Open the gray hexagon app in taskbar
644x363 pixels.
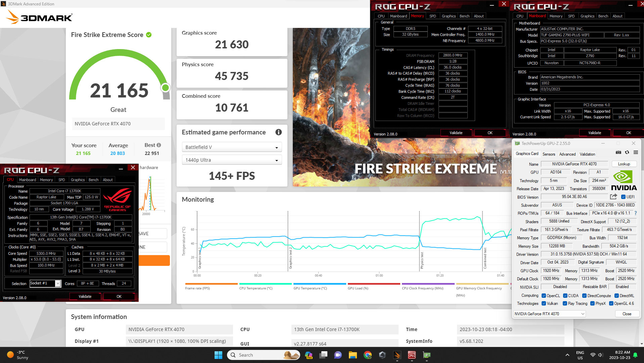pyautogui.click(x=382, y=355)
